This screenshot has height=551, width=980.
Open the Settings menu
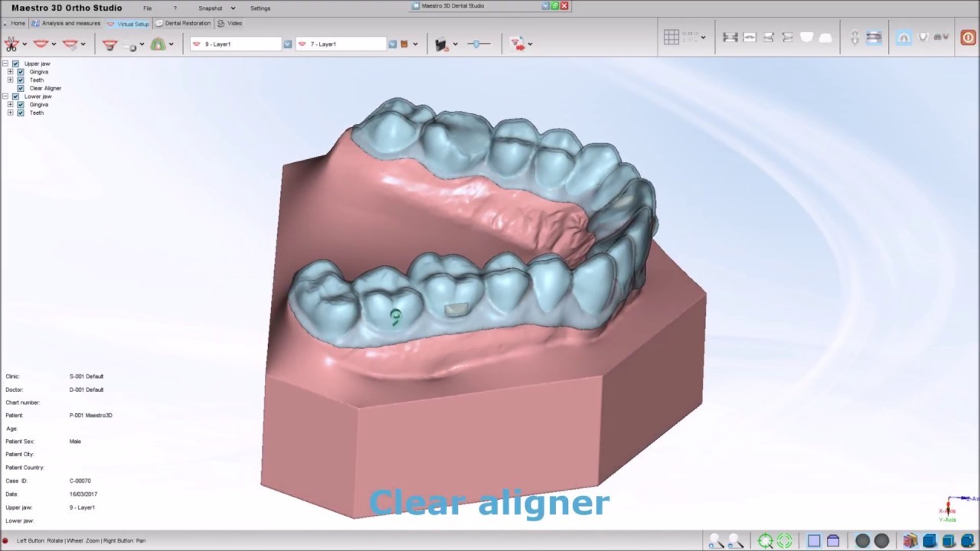click(x=260, y=8)
